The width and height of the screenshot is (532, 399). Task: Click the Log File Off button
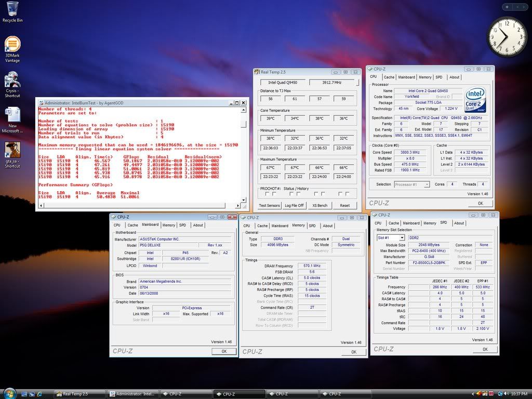tap(294, 206)
